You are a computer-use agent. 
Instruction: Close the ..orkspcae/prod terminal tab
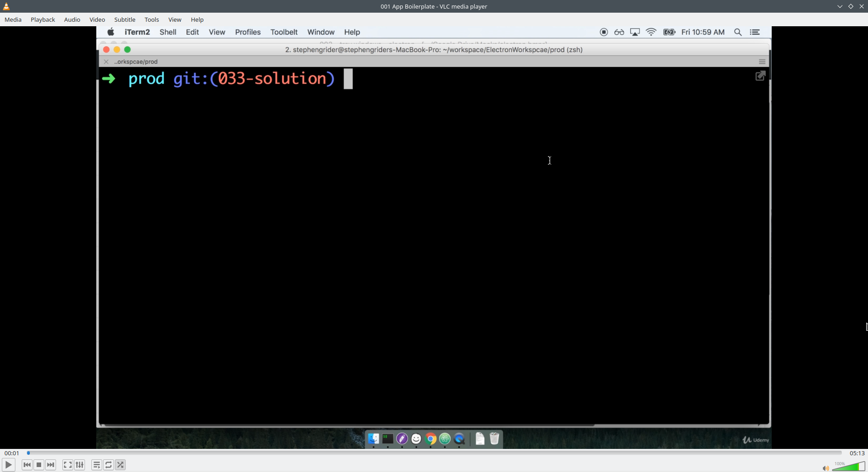106,62
